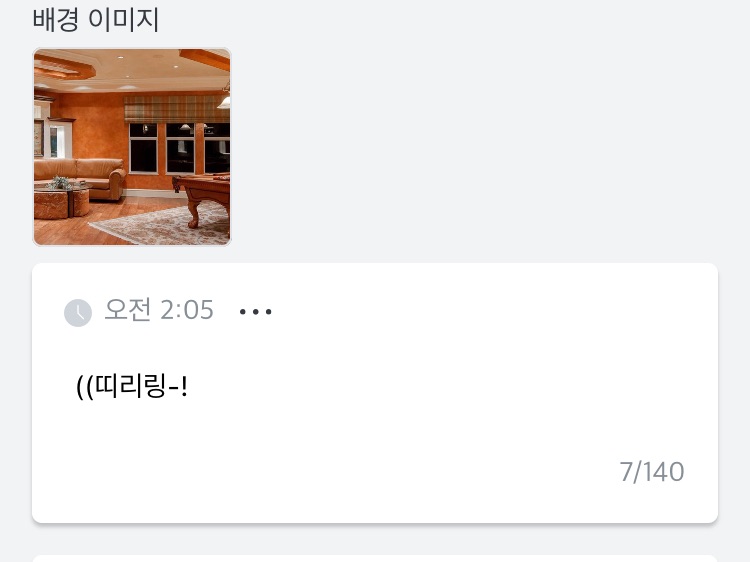
Task: Tap the pool table in the background image
Action: (x=203, y=196)
